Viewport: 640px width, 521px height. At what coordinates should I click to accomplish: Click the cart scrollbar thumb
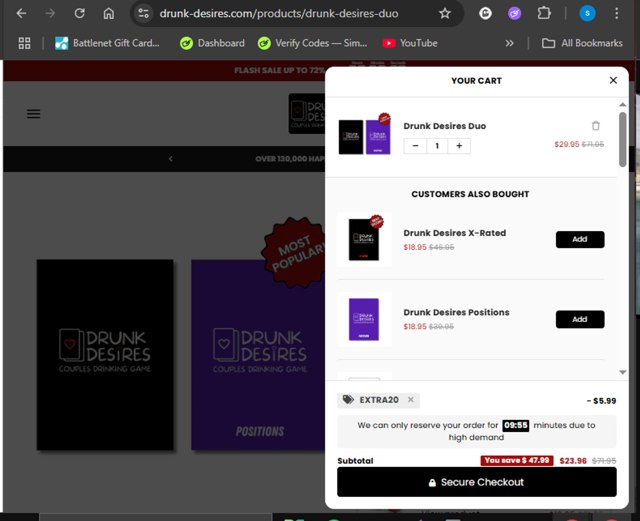[x=622, y=140]
